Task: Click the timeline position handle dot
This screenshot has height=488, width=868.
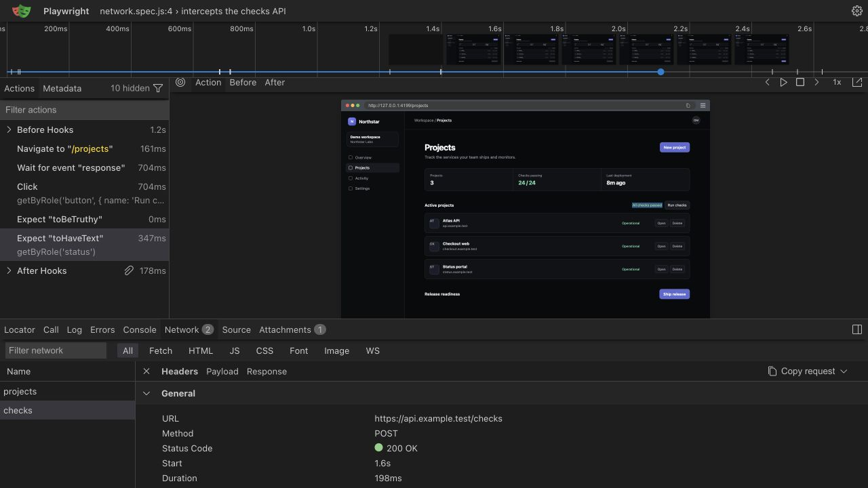Action: pos(660,72)
